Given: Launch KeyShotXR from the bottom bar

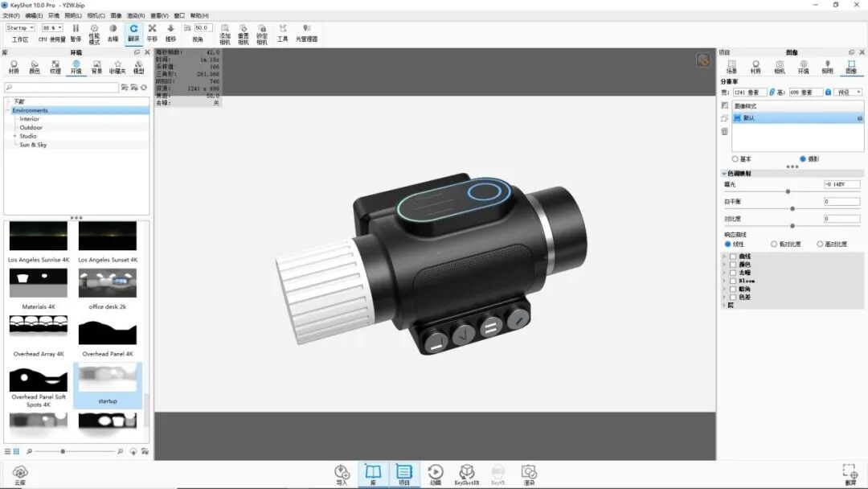Looking at the screenshot, I should click(467, 473).
